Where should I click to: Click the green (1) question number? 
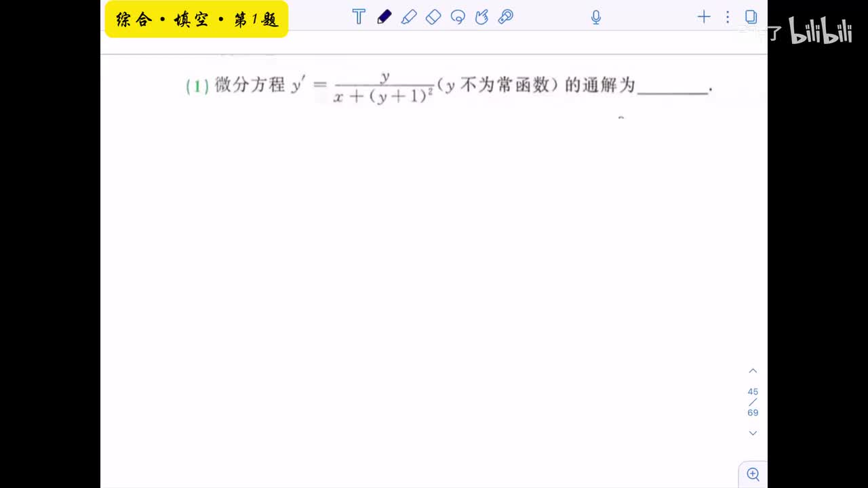tap(197, 87)
